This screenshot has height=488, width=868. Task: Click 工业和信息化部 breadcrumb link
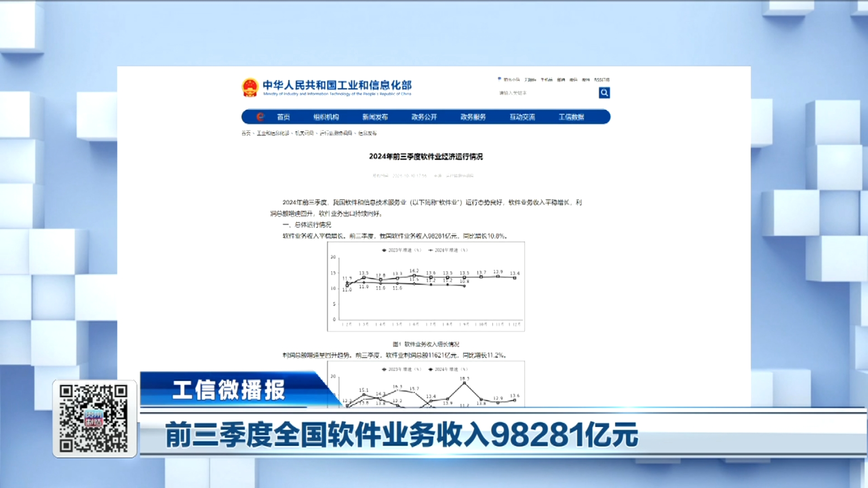pos(273,133)
